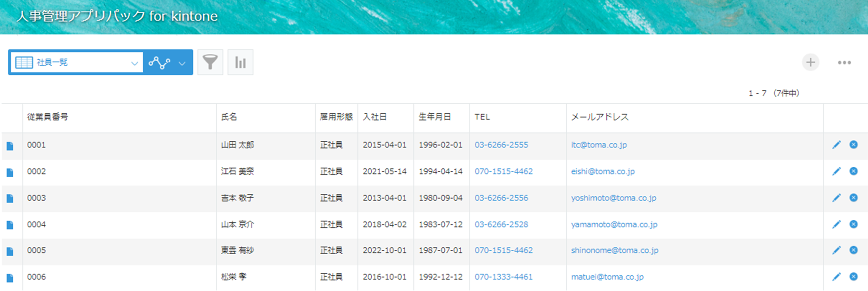Screen dimensions: 868x291
Task: Open record details for employee 0005
Action: coord(10,251)
